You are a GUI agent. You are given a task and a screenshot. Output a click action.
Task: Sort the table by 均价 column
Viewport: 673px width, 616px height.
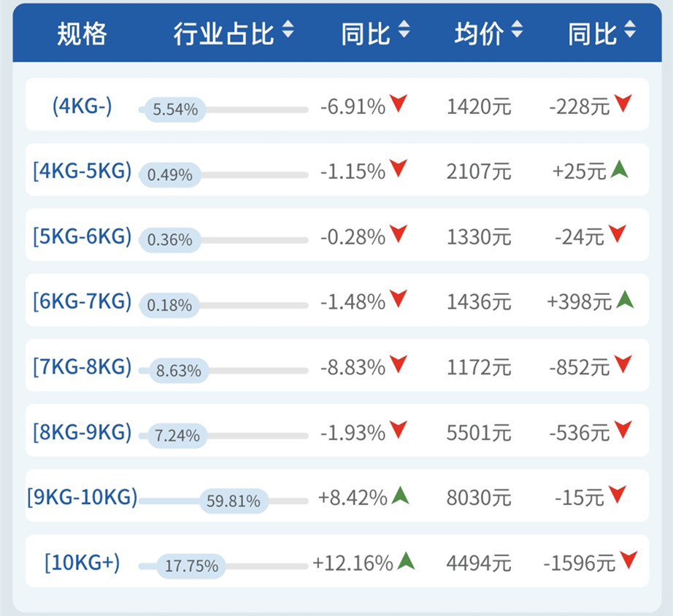[x=517, y=30]
